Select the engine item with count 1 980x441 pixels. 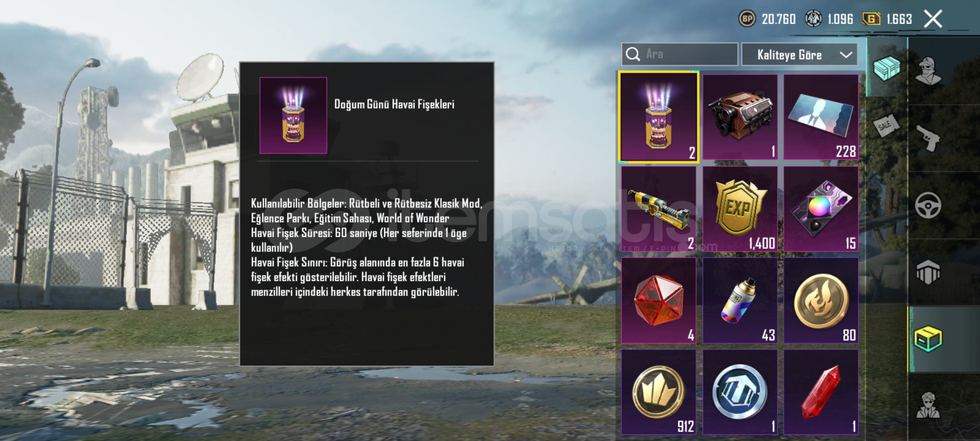click(740, 117)
